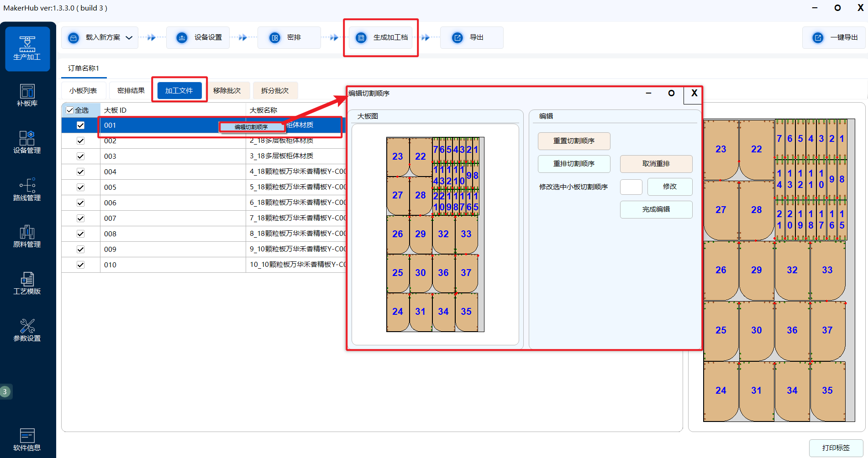
Task: Select panel 32 in the 大板图 preview
Action: [x=443, y=234]
